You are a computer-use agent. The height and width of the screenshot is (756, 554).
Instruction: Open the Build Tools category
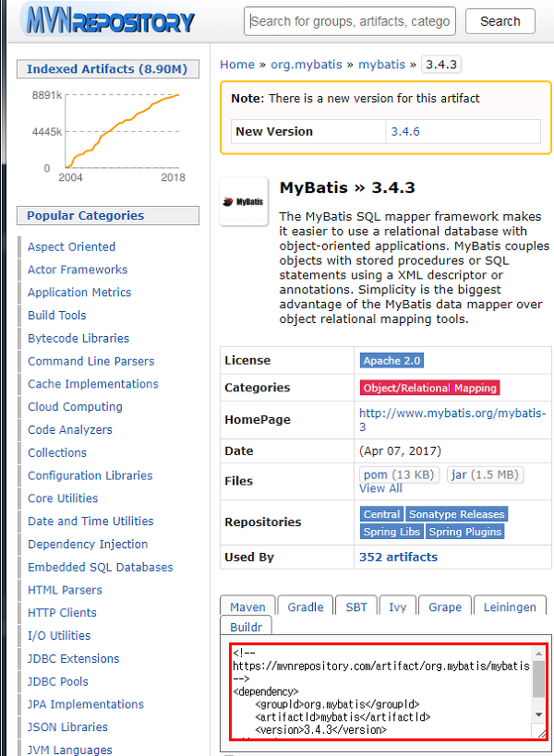click(57, 316)
